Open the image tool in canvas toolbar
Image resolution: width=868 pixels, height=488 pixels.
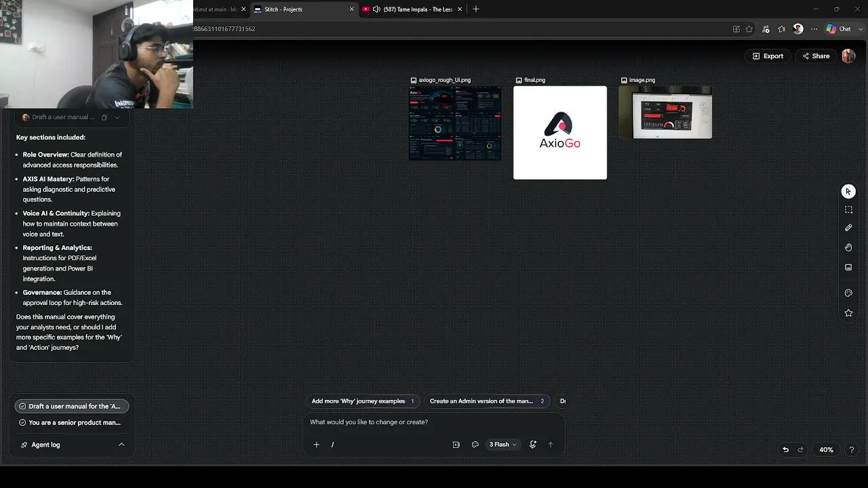click(x=848, y=267)
